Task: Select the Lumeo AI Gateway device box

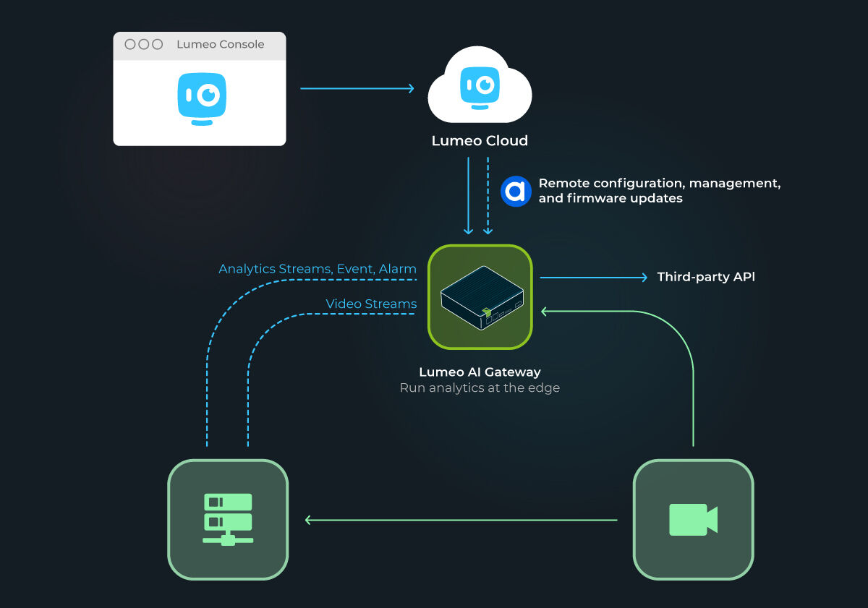Action: [480, 297]
